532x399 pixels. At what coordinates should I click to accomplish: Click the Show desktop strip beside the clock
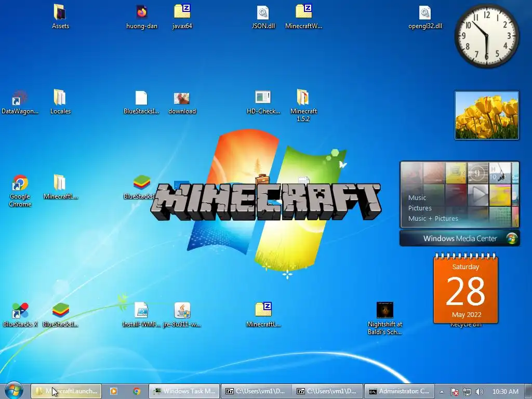528,391
